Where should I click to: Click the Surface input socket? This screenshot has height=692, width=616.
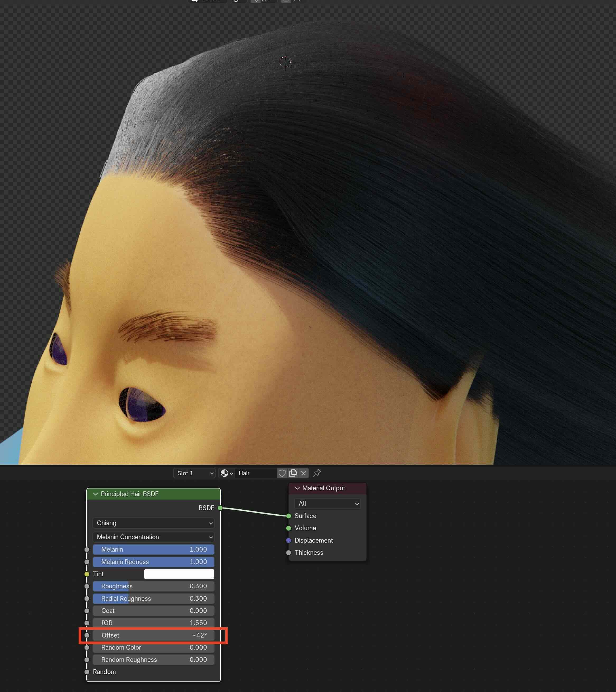point(288,516)
